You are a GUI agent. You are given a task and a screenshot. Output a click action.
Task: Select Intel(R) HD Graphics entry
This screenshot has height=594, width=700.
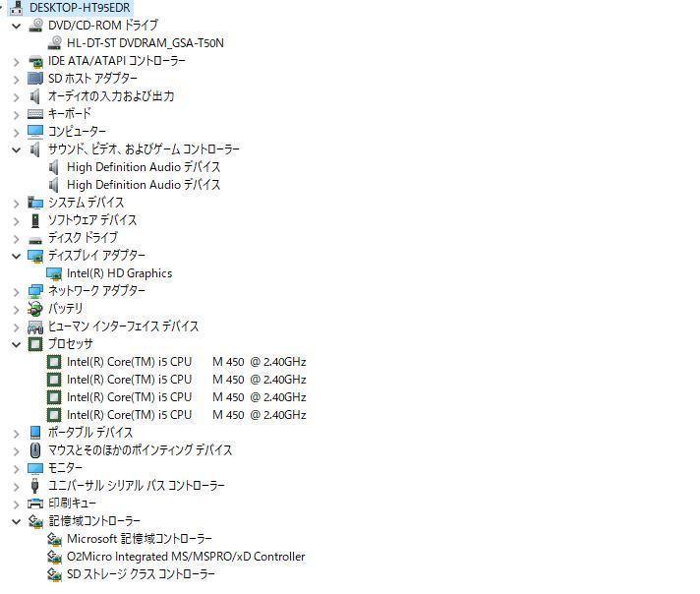click(120, 273)
